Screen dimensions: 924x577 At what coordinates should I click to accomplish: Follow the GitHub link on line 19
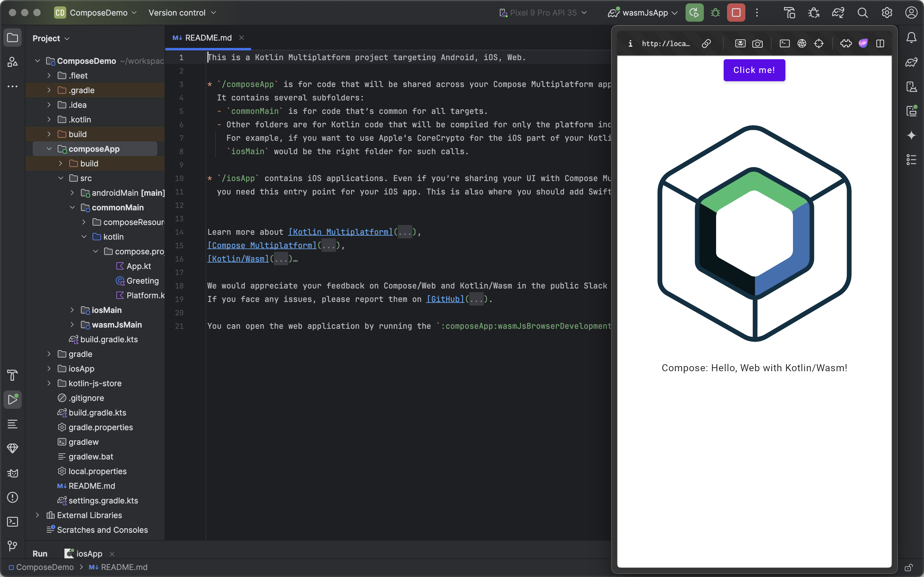[446, 299]
